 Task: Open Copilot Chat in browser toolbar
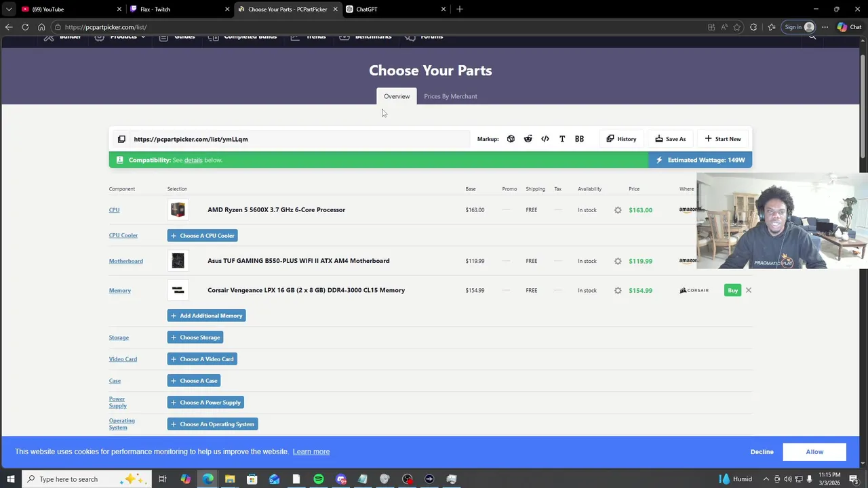tap(849, 27)
